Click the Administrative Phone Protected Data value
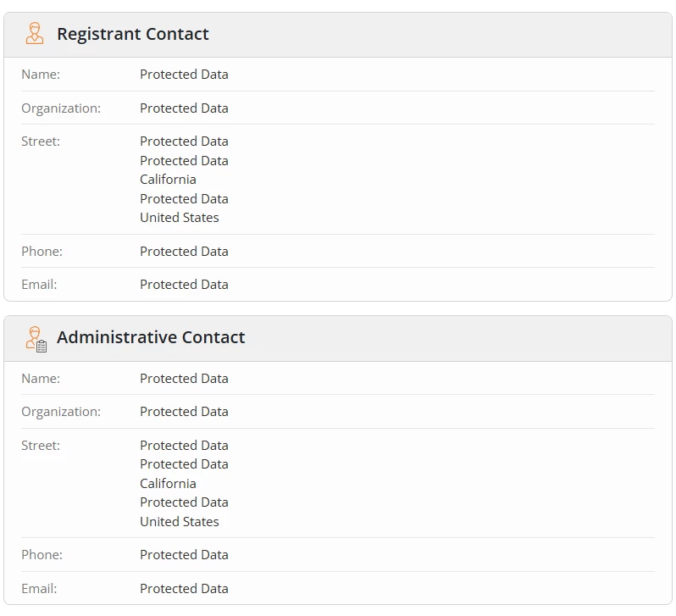Screen dimensions: 676x616 tap(184, 555)
